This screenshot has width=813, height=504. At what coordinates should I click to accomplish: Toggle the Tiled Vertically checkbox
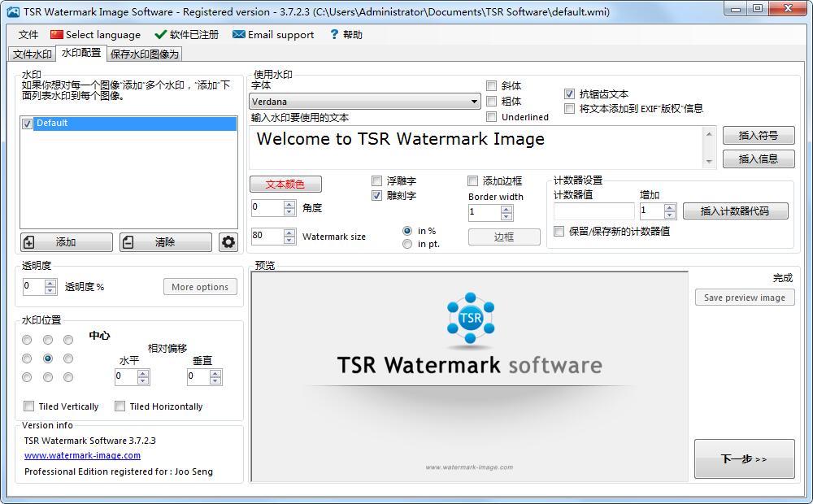tap(29, 406)
